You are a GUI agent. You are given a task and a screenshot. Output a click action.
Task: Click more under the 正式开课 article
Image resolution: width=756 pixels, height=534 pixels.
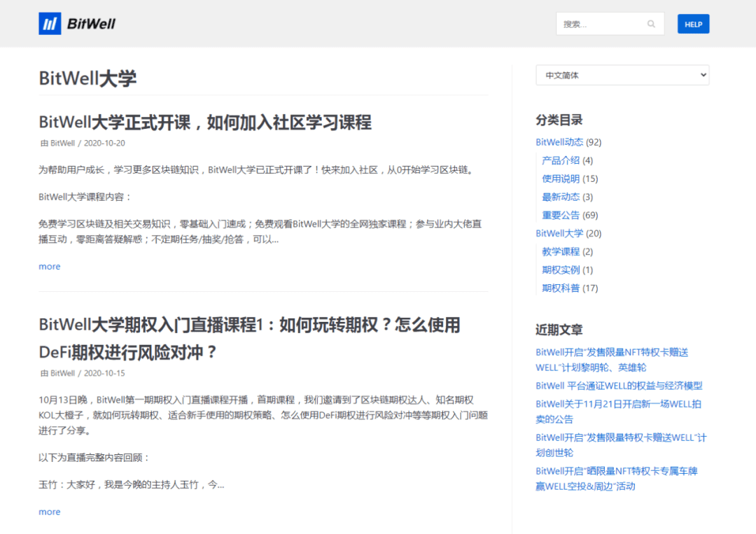(x=50, y=267)
